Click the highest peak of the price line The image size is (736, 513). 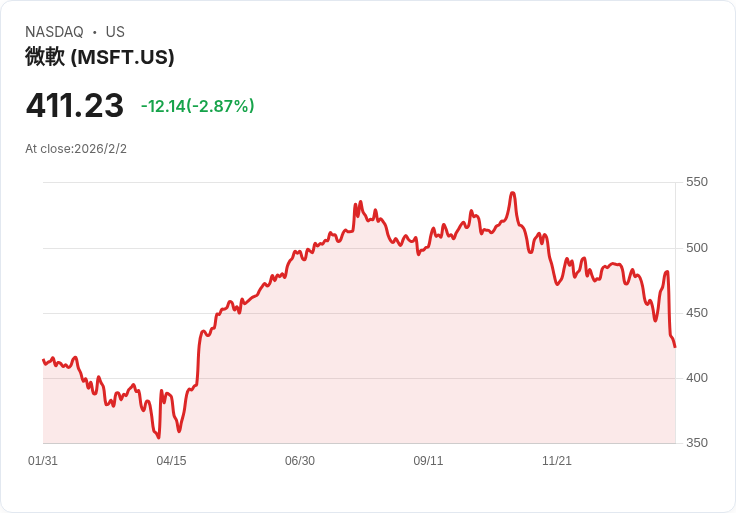coord(512,193)
